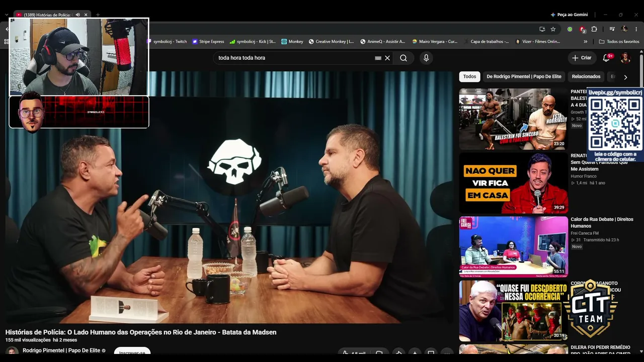Open YouTube notifications bell
This screenshot has height=362, width=644.
point(606,58)
